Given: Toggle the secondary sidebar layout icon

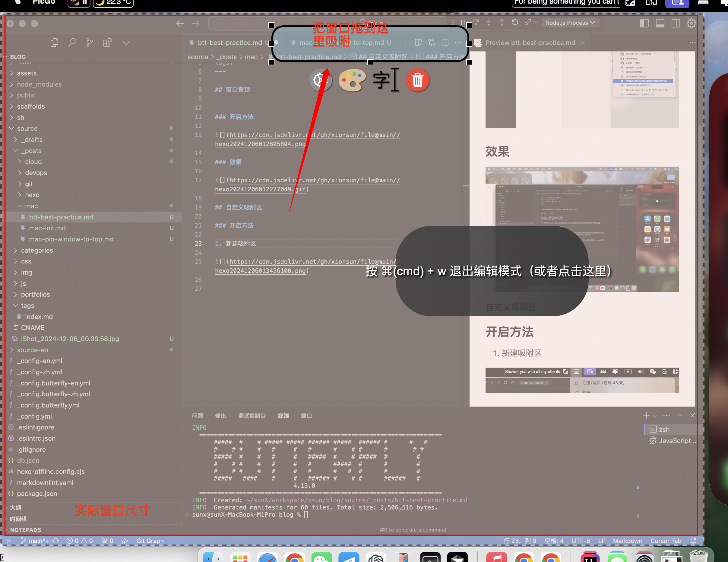Looking at the screenshot, I should click(676, 23).
